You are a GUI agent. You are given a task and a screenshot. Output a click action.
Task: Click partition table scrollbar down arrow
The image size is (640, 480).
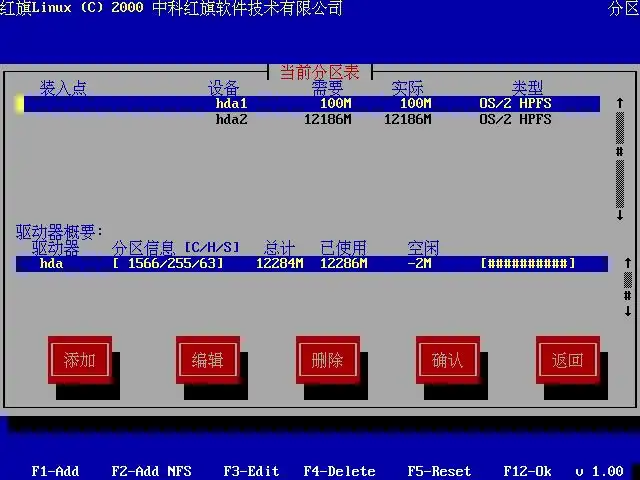click(620, 215)
